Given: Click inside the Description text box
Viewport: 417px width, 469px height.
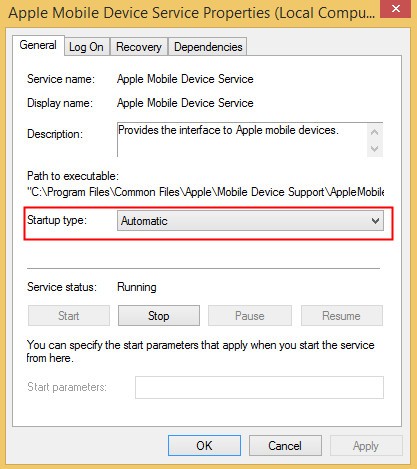Looking at the screenshot, I should point(242,139).
